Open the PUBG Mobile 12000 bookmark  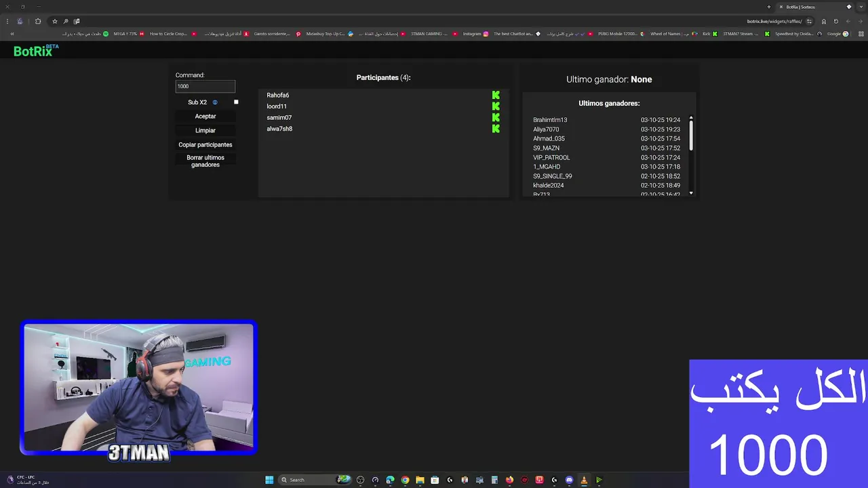pyautogui.click(x=621, y=34)
